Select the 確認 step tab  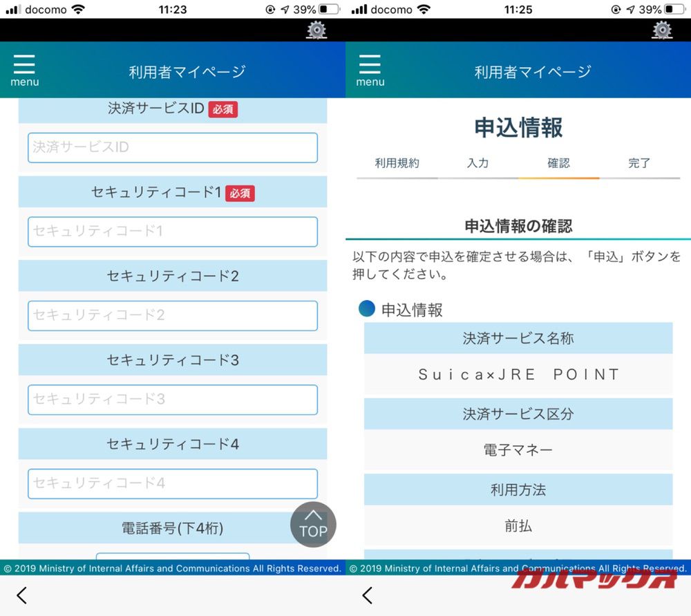(560, 163)
